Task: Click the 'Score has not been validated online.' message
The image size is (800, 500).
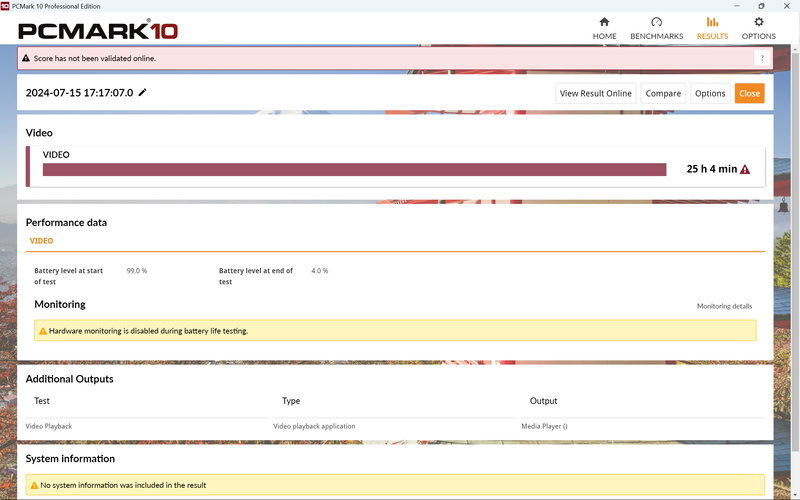Action: (x=95, y=58)
